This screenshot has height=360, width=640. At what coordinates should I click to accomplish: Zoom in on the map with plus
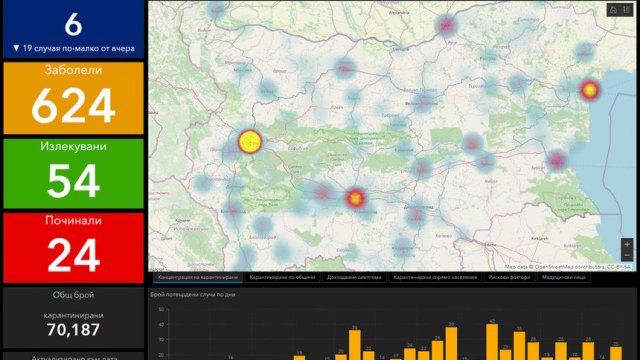tap(627, 244)
